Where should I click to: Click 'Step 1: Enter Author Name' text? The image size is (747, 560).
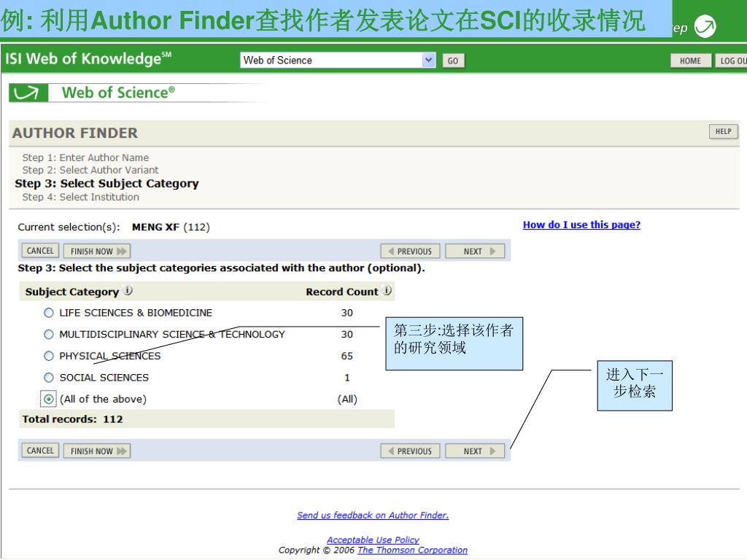tap(85, 157)
